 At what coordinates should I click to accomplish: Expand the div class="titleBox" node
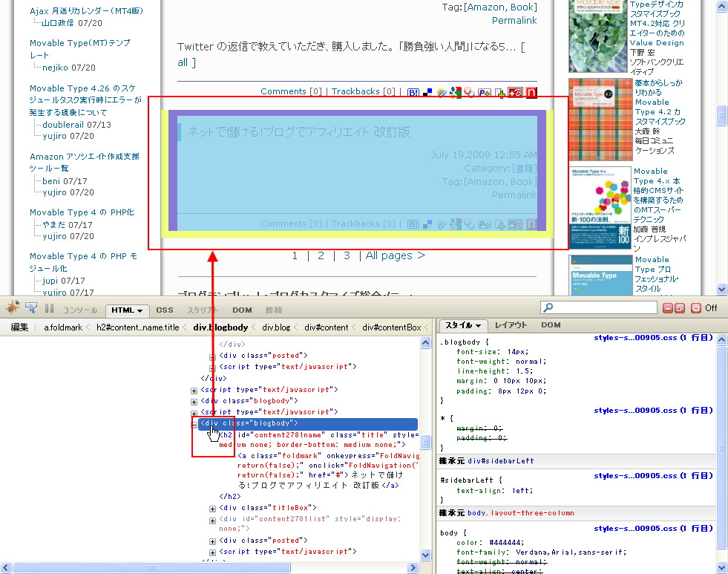[x=212, y=509]
